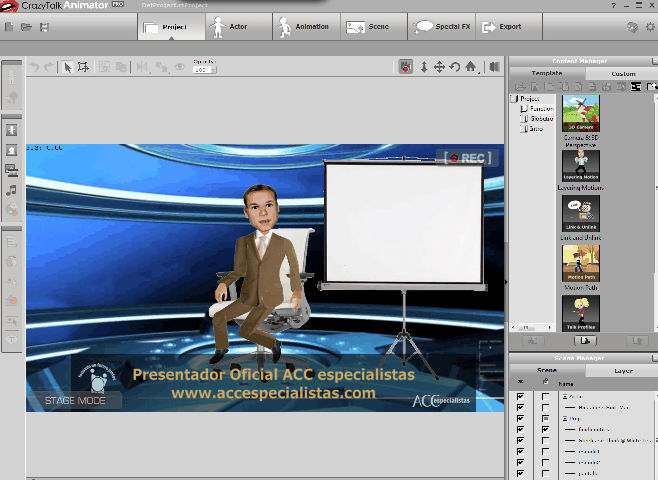658x480 pixels.
Task: Click the background settings sidebar icon
Action: (x=11, y=170)
